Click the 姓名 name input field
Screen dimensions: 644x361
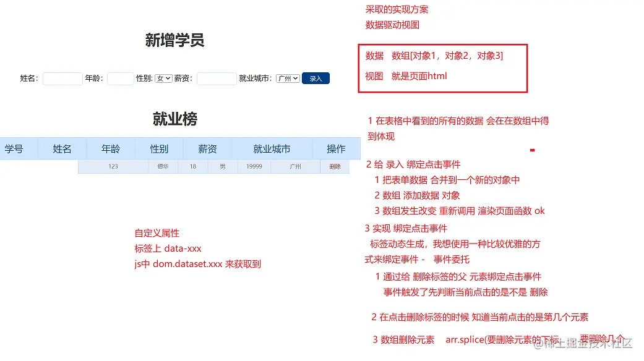[x=62, y=79]
